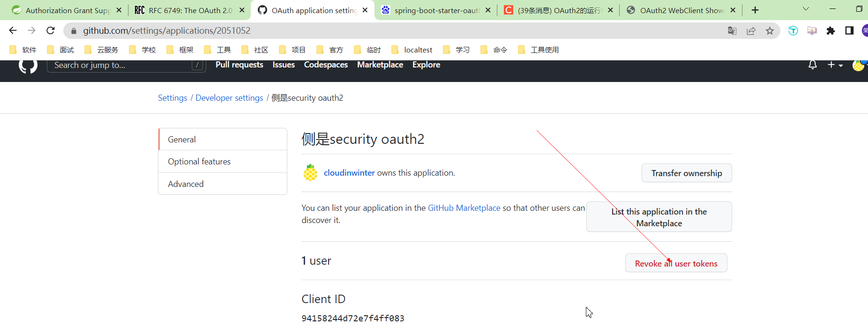The image size is (868, 334).
Task: Select General in the sidebar
Action: click(223, 140)
